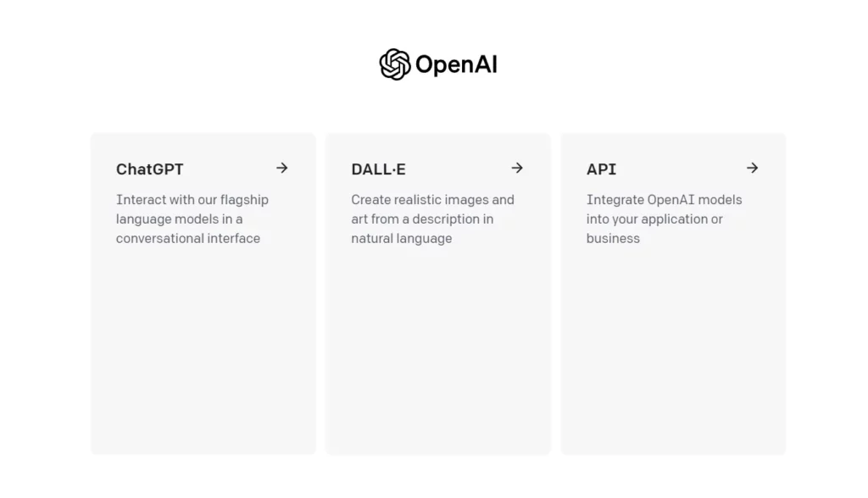
Task: Select the API card heading
Action: coord(601,169)
